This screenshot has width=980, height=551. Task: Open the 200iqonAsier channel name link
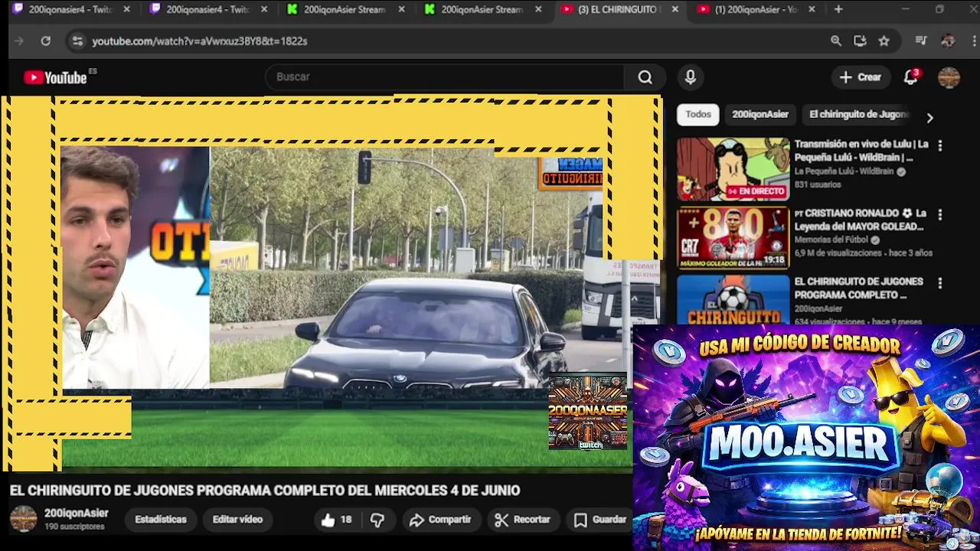click(76, 514)
